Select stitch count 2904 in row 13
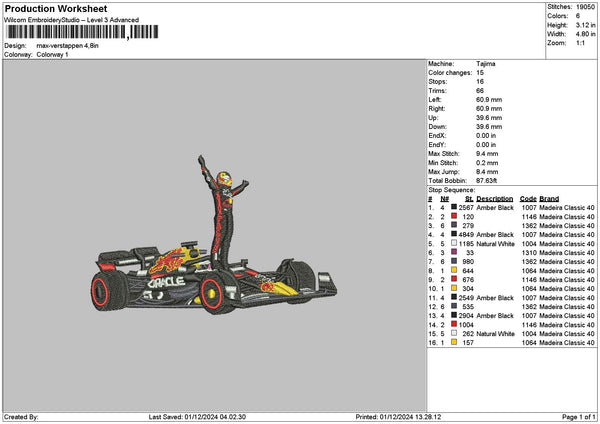Screen dimensions: 600x424 point(466,316)
